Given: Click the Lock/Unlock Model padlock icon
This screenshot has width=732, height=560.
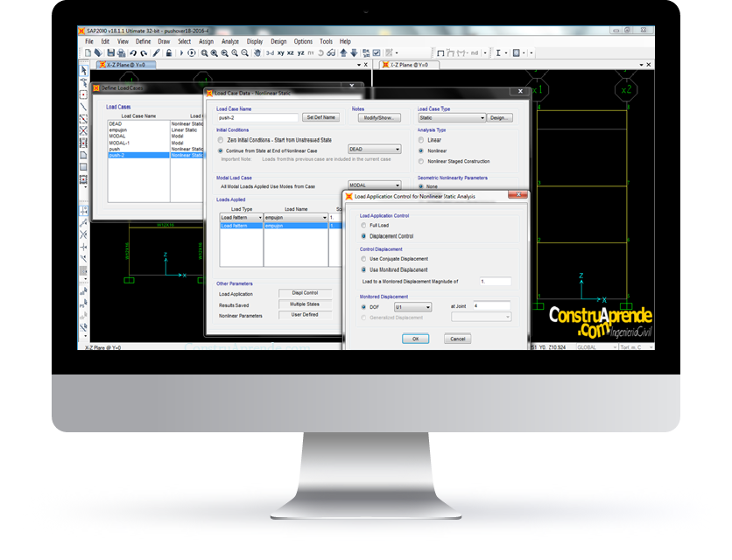Looking at the screenshot, I should (x=169, y=53).
